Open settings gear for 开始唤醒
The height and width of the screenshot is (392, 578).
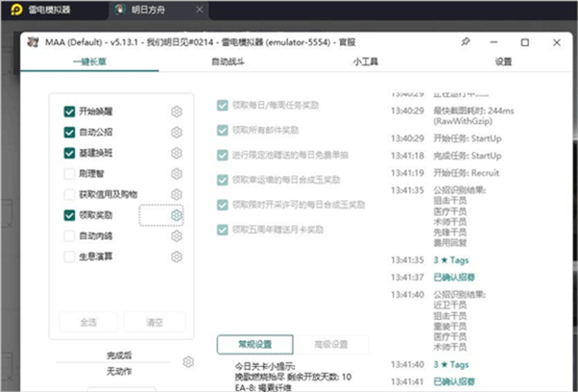(176, 112)
